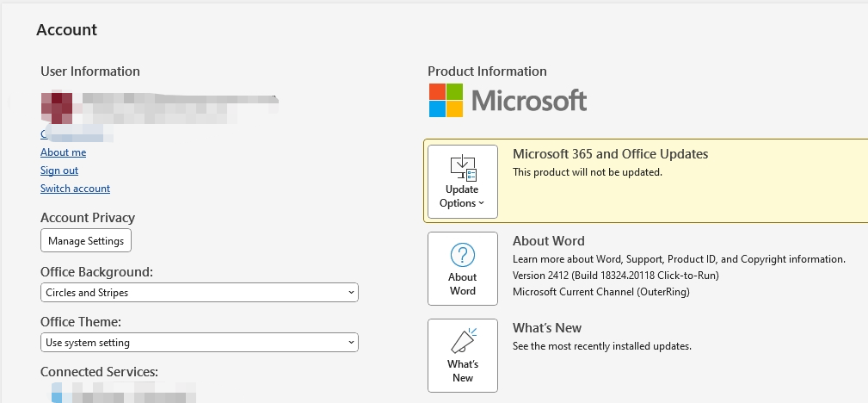
Task: Click Manage Settings under Account Privacy
Action: 86,240
